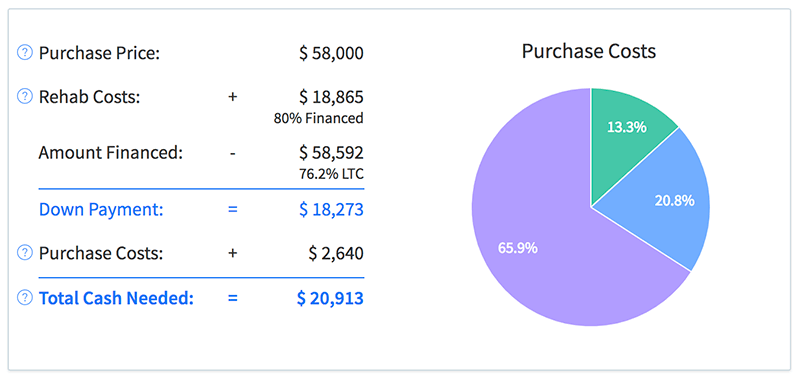Click the Down Payment label
Image resolution: width=800 pixels, height=379 pixels.
pyautogui.click(x=101, y=210)
